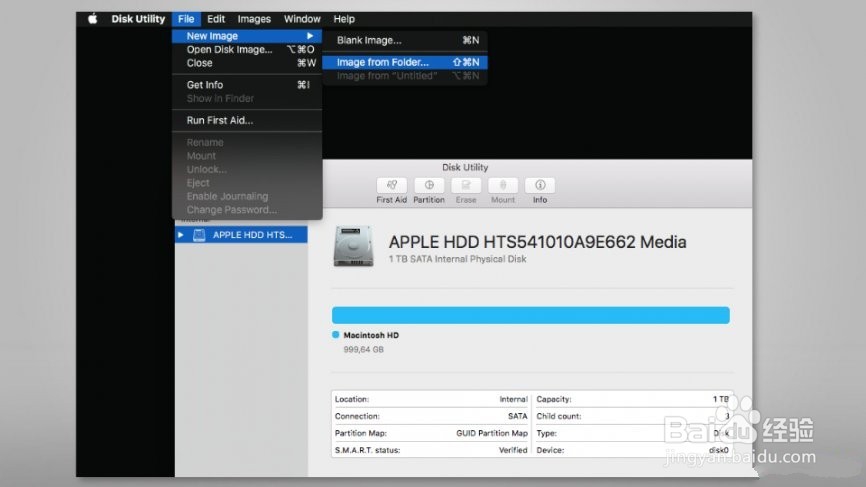Open the File menu
866x487 pixels.
click(x=186, y=19)
